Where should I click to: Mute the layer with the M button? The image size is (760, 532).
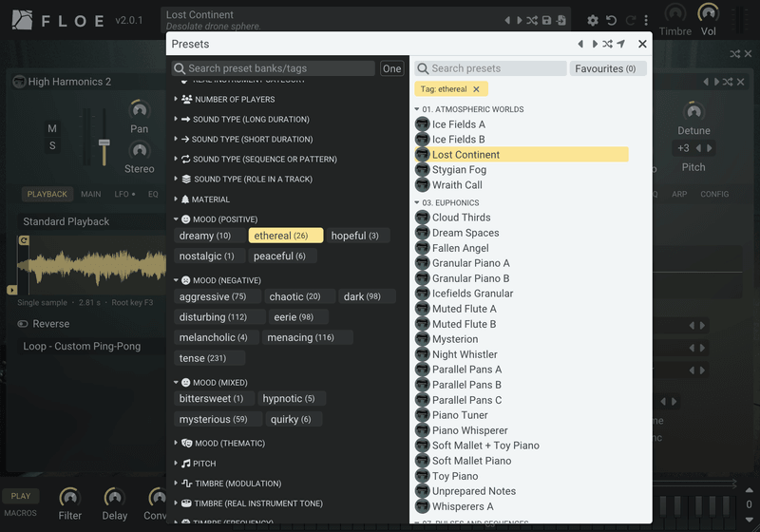[x=52, y=128]
